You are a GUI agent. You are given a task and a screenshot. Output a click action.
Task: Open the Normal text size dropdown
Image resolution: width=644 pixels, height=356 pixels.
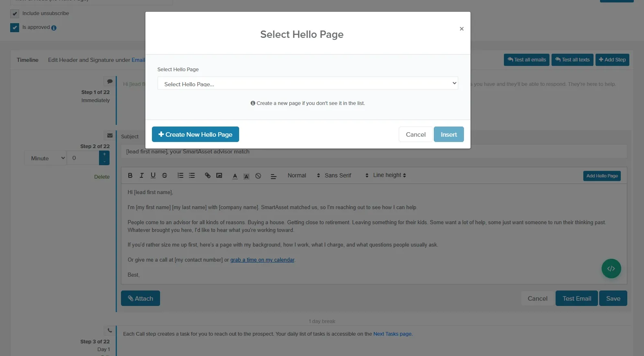(303, 175)
